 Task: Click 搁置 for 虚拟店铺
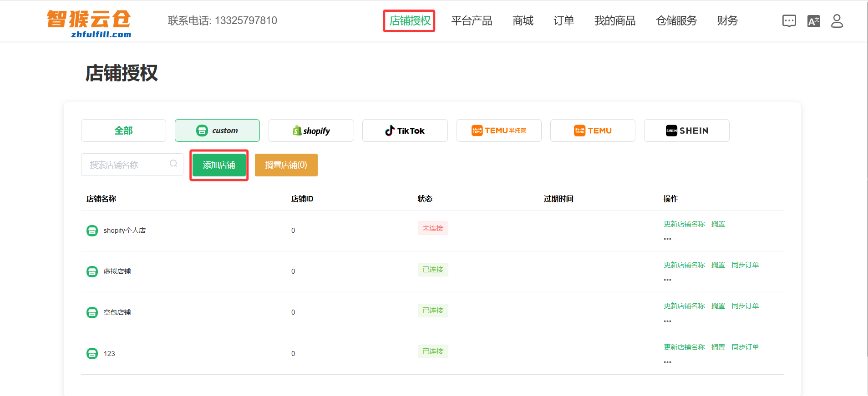[x=718, y=265]
